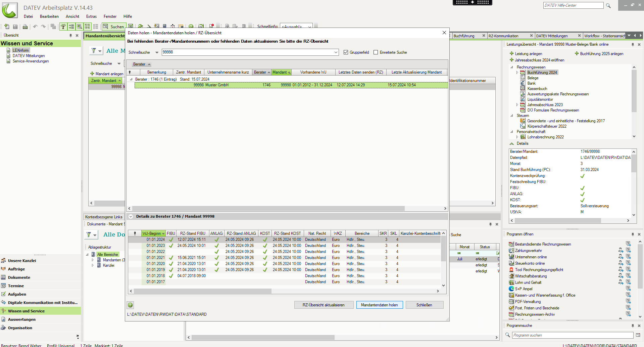Click the Programm suchen input field
The width and height of the screenshot is (644, 347).
572,335
